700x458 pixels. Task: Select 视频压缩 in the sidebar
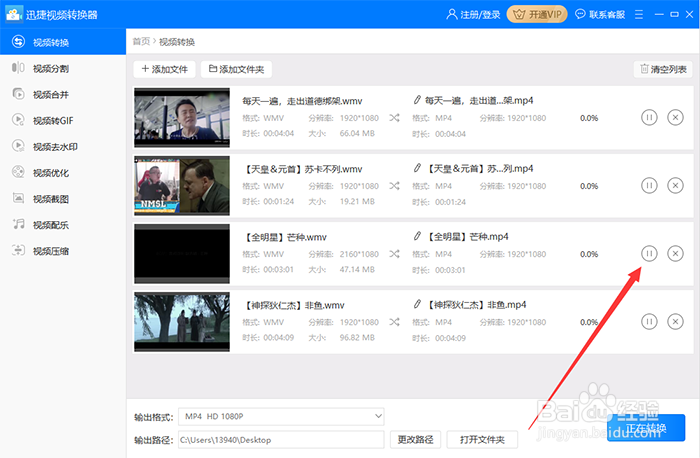click(62, 251)
